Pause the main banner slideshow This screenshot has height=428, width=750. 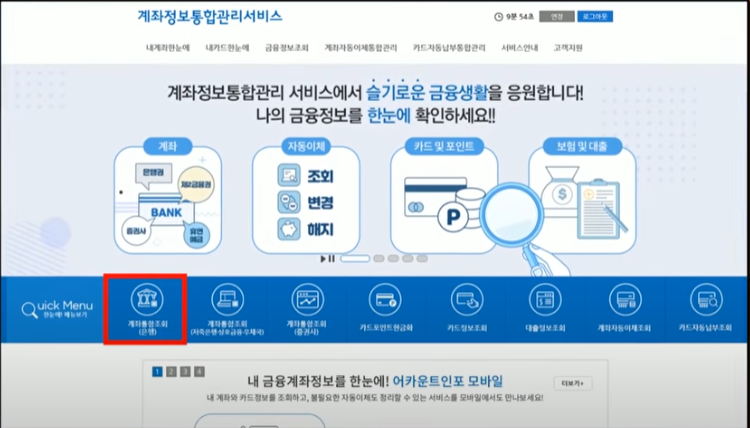coord(331,259)
